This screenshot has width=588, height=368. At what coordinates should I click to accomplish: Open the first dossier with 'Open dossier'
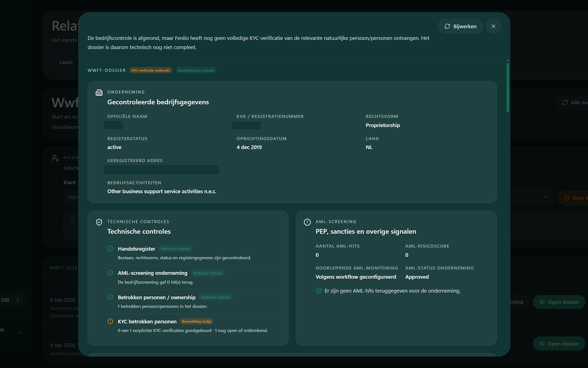559,302
